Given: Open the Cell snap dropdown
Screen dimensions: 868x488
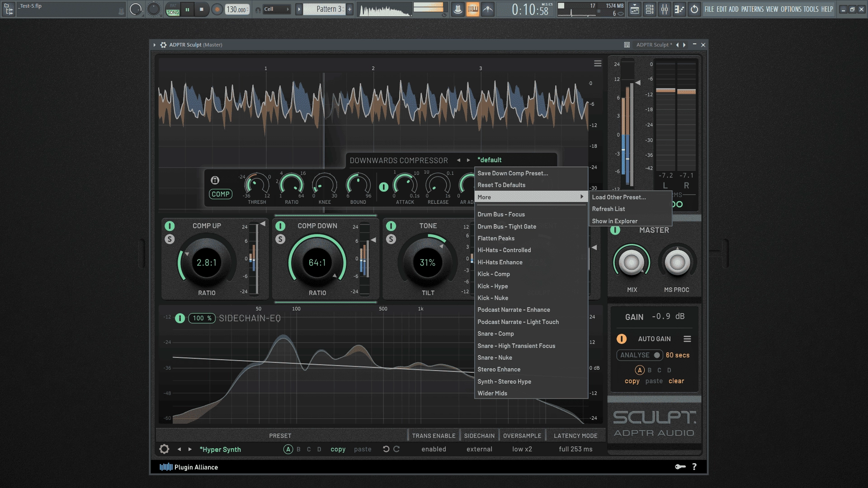Looking at the screenshot, I should click(276, 9).
